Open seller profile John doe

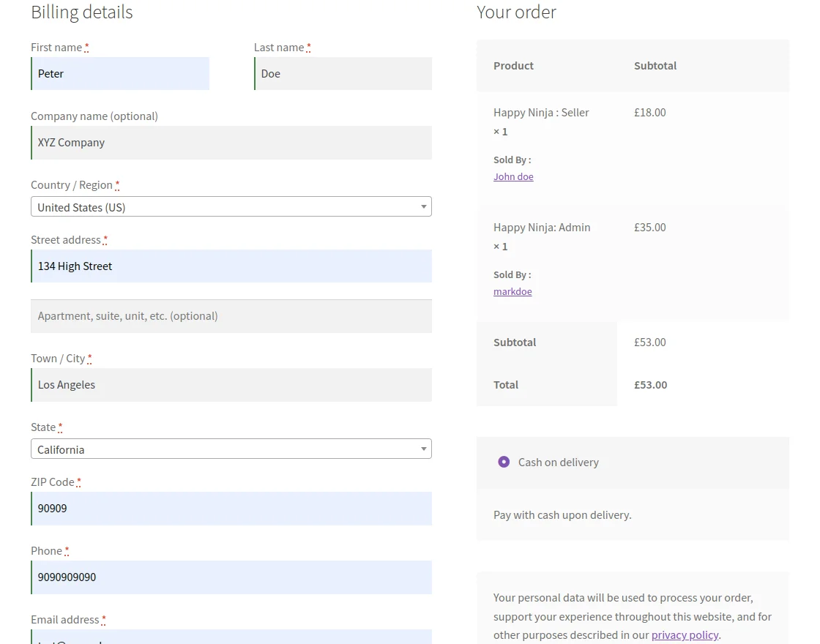tap(513, 176)
